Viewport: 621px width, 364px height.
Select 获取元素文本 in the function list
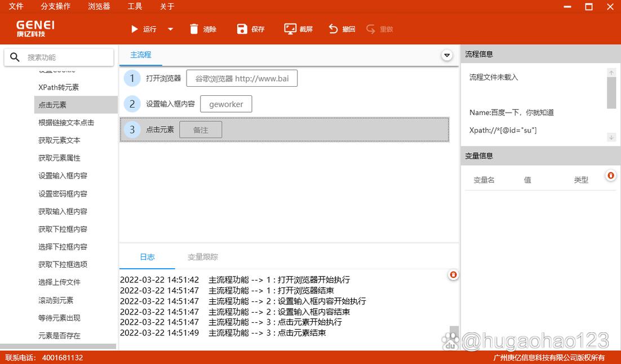(x=59, y=140)
